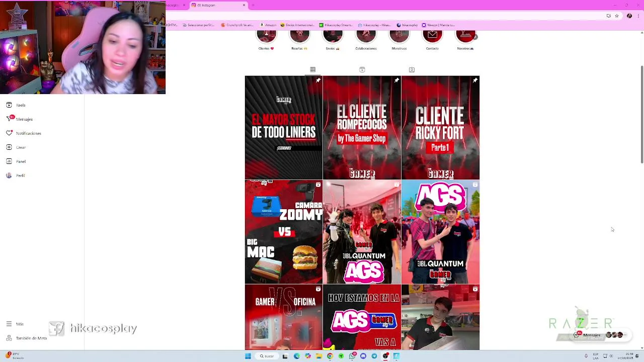Viewport: 644px width, 362px height.
Task: Click next arrow on story highlights
Action: coord(475,37)
